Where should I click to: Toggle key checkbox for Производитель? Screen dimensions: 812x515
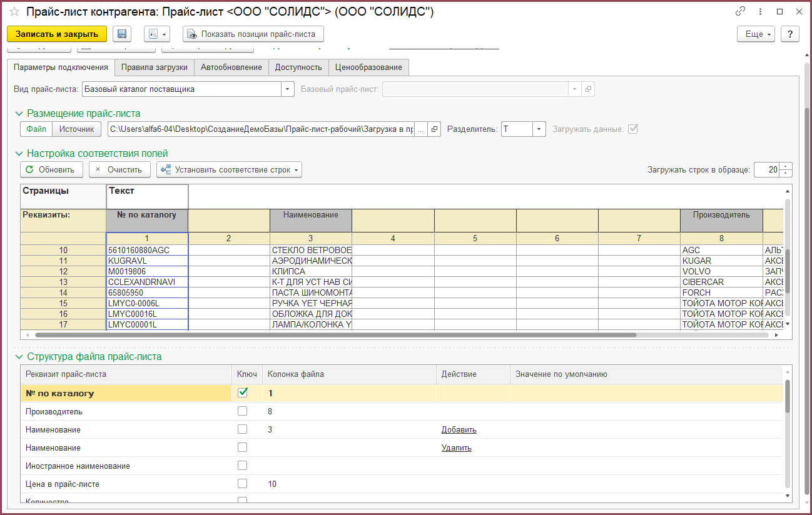(x=243, y=411)
